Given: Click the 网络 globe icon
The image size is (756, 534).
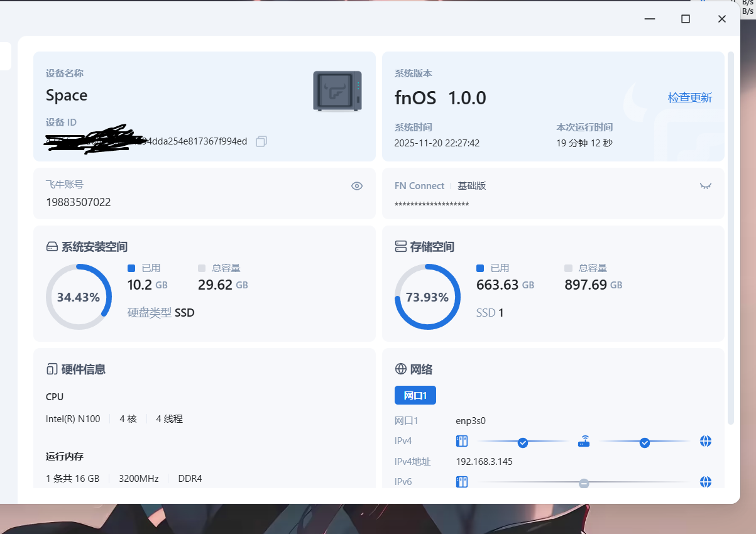Looking at the screenshot, I should tap(400, 369).
